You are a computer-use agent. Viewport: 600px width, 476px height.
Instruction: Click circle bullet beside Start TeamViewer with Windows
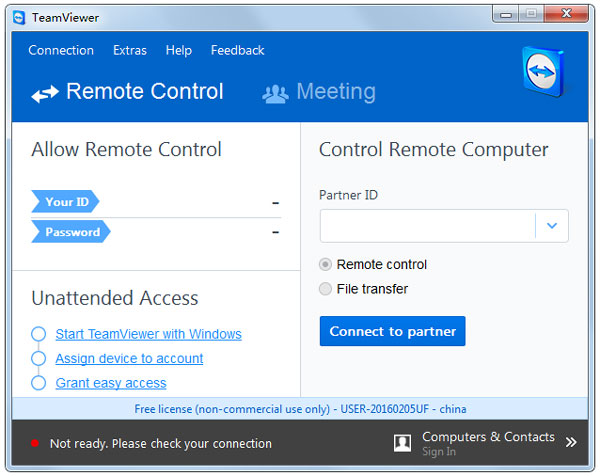point(39,334)
